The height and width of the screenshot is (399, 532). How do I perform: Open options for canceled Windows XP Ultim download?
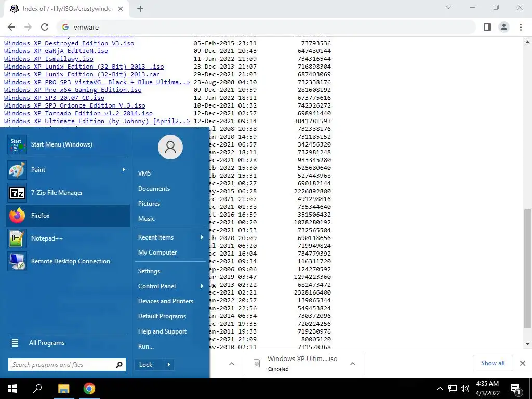(353, 364)
